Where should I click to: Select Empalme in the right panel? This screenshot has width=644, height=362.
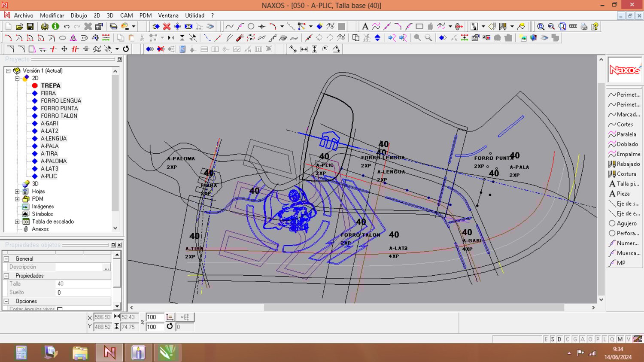click(x=624, y=154)
